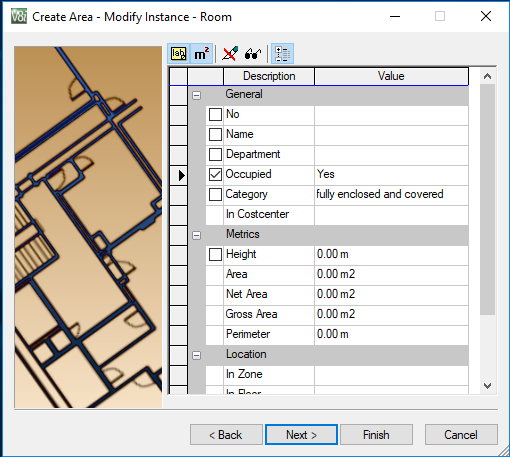Image resolution: width=510 pixels, height=457 pixels.
Task: Enable the Height checkbox
Action: pos(215,254)
